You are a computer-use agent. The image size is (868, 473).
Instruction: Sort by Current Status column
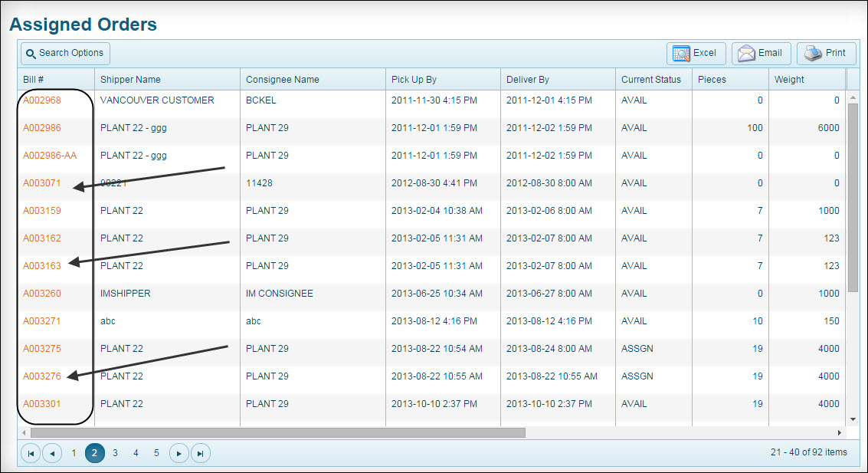653,79
